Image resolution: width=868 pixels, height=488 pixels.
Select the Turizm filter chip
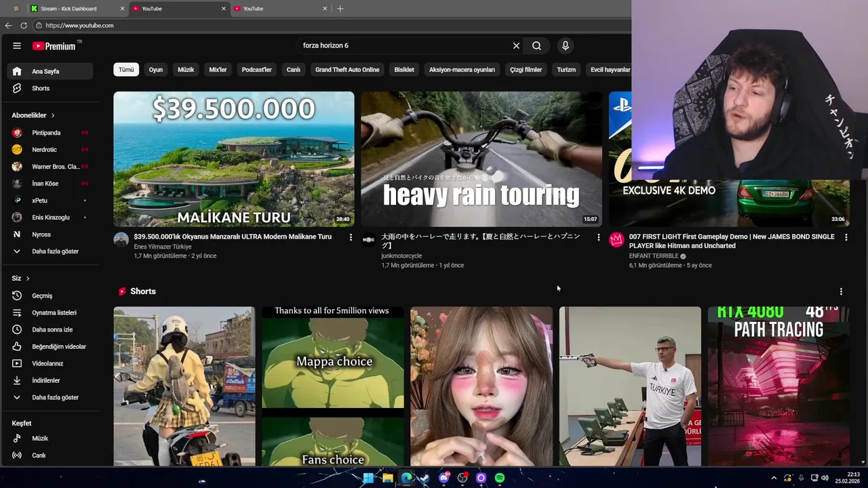coord(566,70)
